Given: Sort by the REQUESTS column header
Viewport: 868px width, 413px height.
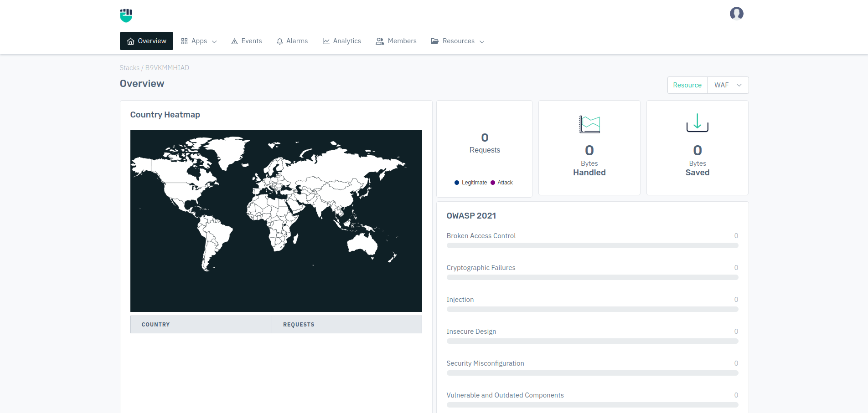Looking at the screenshot, I should click(347, 325).
